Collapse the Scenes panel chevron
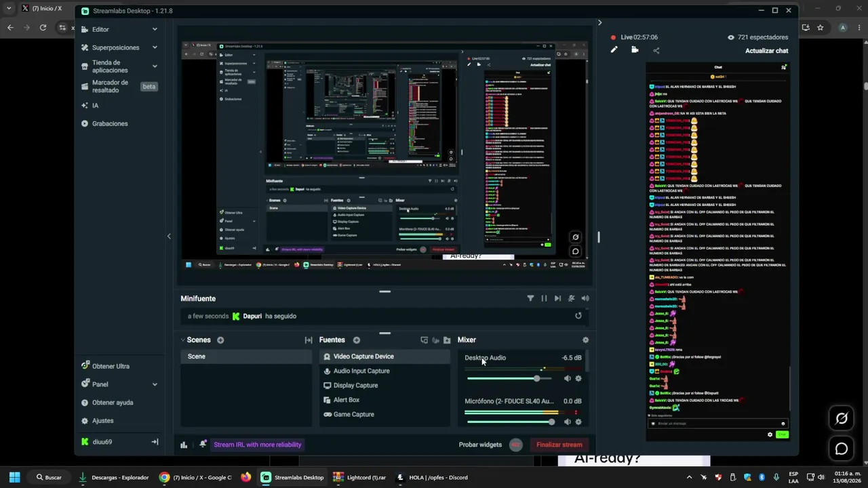This screenshot has width=868, height=488. [182, 340]
